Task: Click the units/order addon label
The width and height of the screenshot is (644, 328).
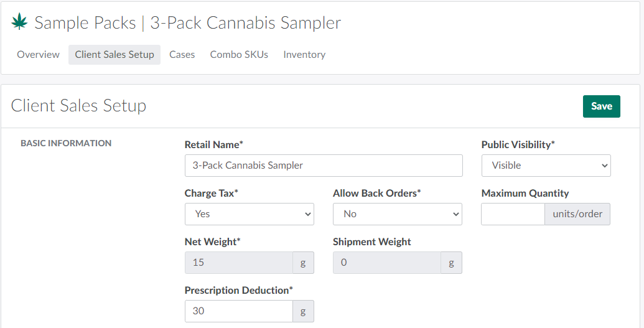Action: [577, 214]
